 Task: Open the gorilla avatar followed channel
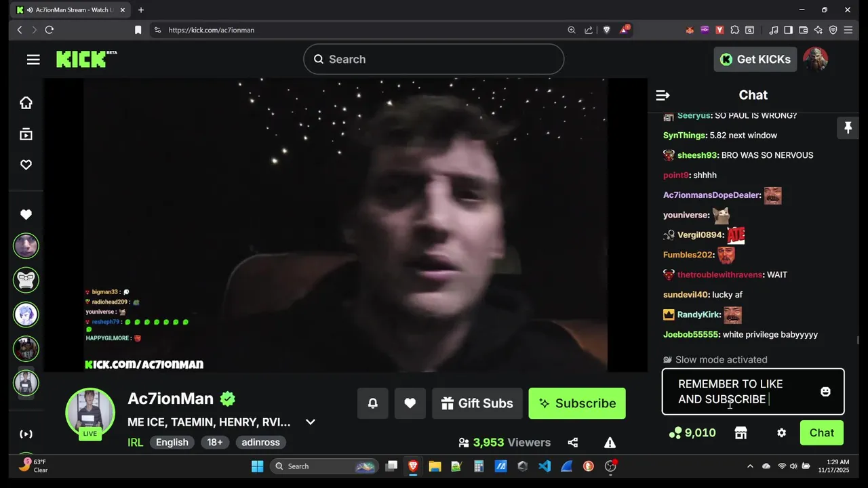point(26,280)
